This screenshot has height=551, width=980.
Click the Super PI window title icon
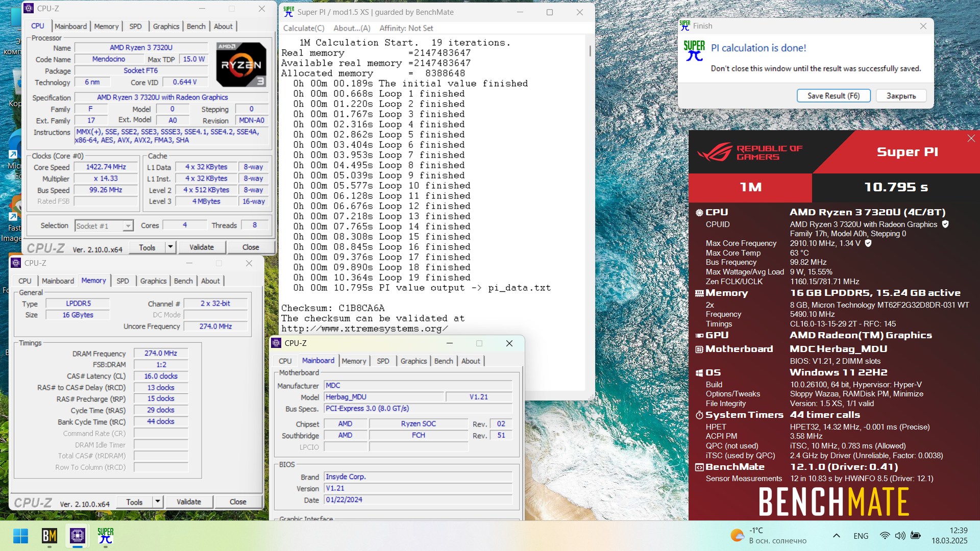coord(289,12)
